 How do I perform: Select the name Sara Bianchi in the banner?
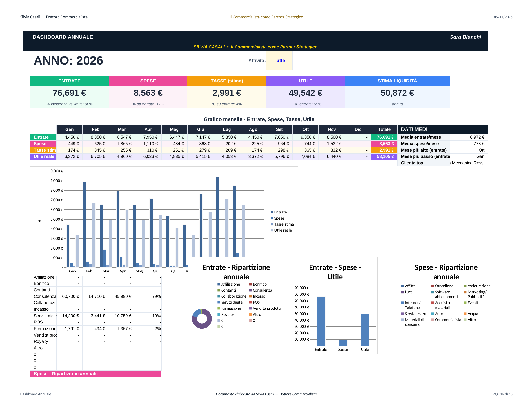[465, 37]
